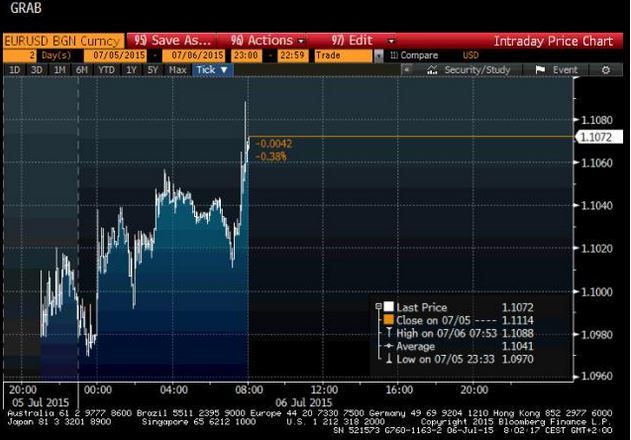Click the white Last Price legend swatch
Image resolution: width=631 pixels, height=440 pixels.
tap(389, 307)
